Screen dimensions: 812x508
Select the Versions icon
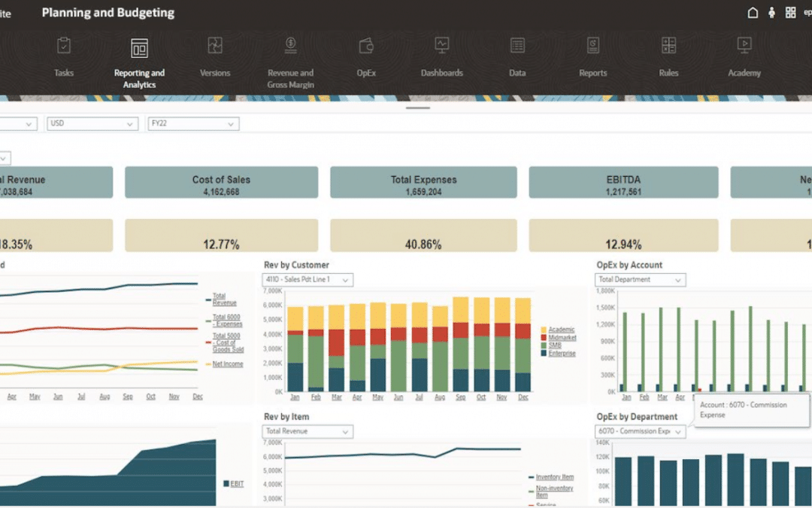(x=215, y=46)
